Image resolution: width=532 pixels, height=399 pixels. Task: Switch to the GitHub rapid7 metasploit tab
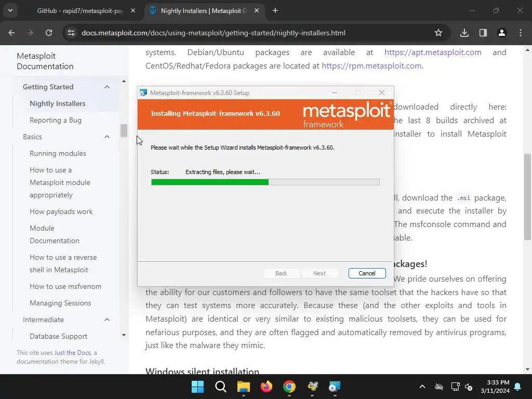(x=79, y=11)
